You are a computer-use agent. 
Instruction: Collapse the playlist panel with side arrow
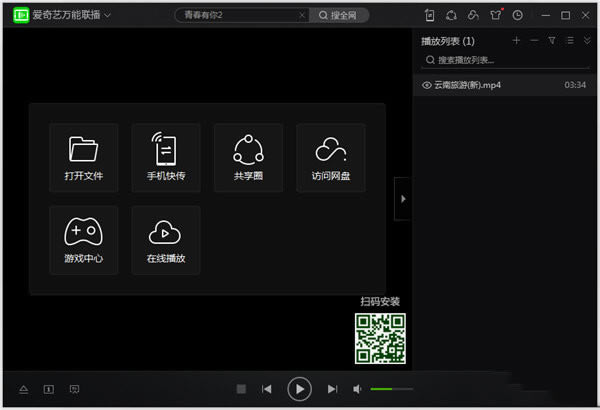point(403,199)
